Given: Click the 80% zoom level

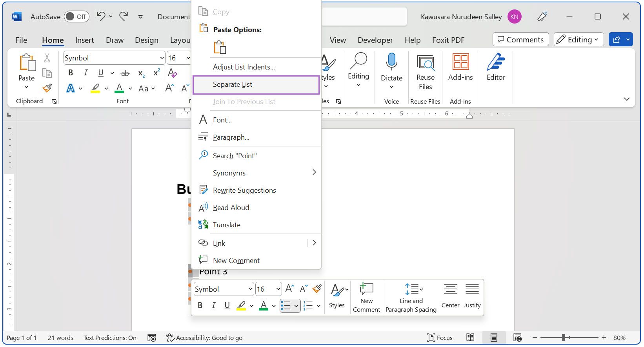Looking at the screenshot, I should (x=619, y=338).
